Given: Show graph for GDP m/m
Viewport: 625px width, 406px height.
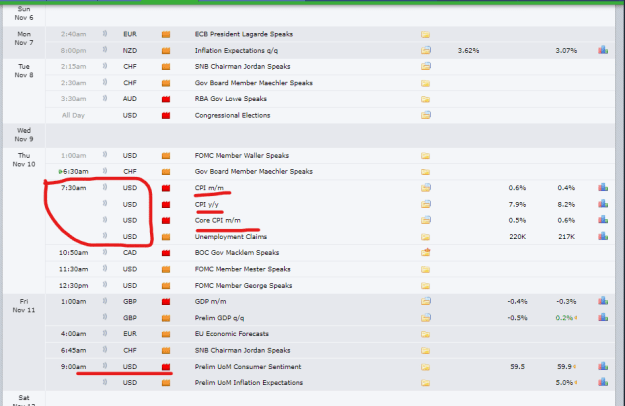Looking at the screenshot, I should [x=603, y=301].
